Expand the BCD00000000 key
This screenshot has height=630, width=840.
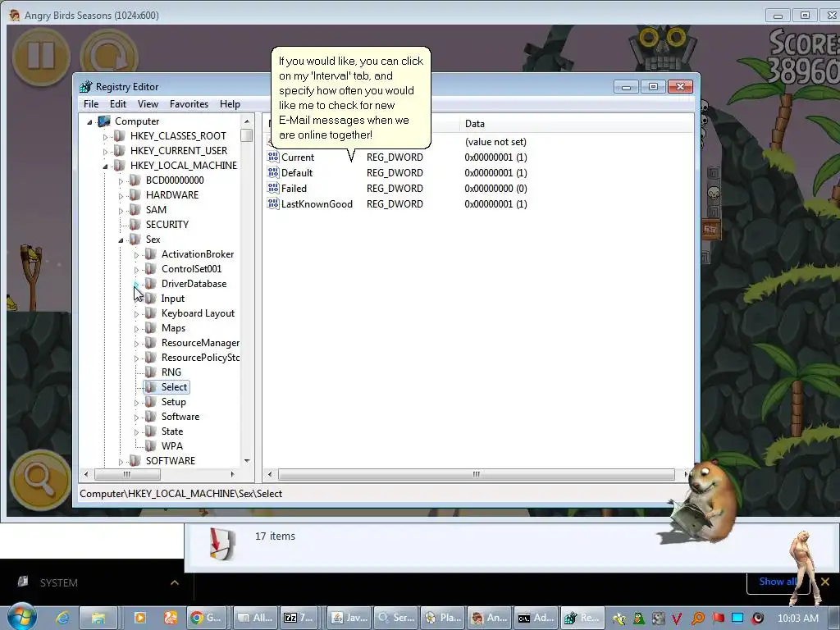[x=121, y=181]
